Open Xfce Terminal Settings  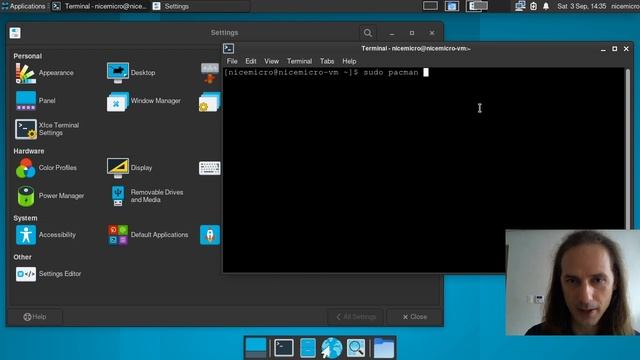click(x=48, y=129)
